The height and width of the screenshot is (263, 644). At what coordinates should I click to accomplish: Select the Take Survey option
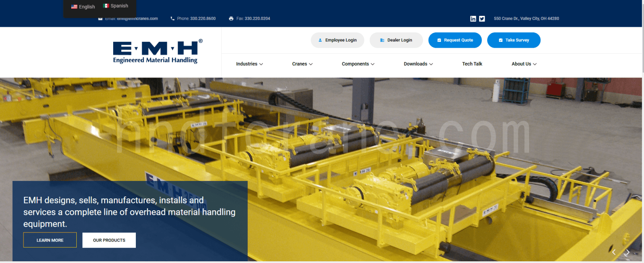(514, 40)
